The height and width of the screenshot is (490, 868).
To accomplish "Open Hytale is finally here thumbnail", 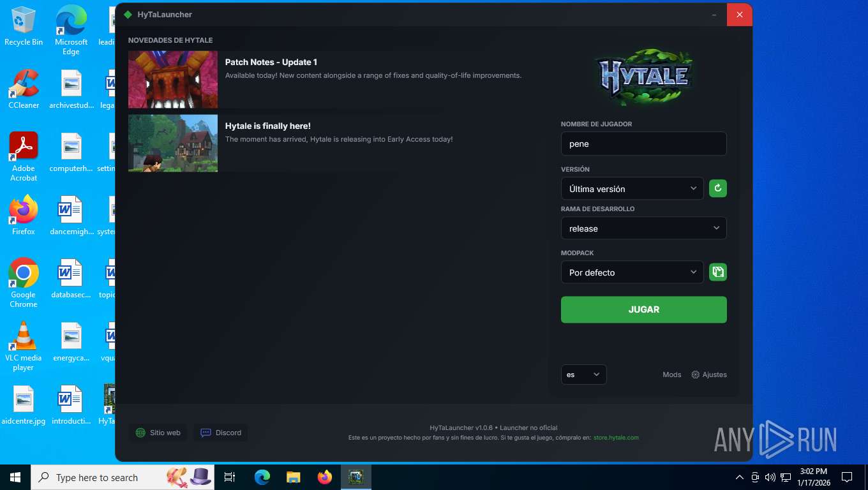I will [173, 144].
